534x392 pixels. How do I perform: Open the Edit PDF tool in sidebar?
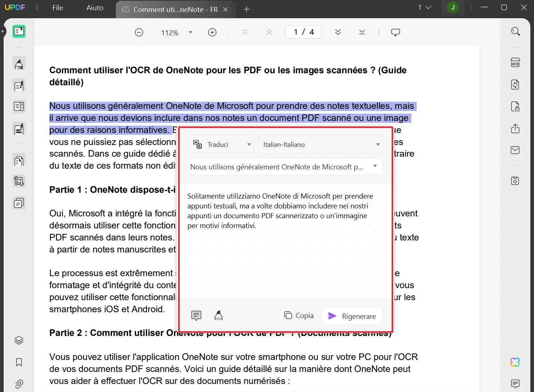point(19,86)
